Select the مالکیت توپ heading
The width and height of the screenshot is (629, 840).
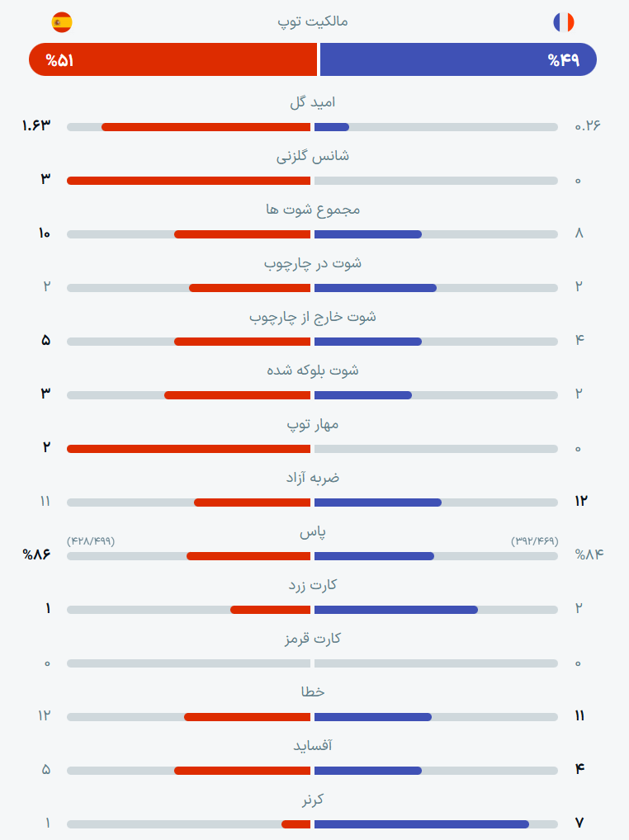point(313,21)
